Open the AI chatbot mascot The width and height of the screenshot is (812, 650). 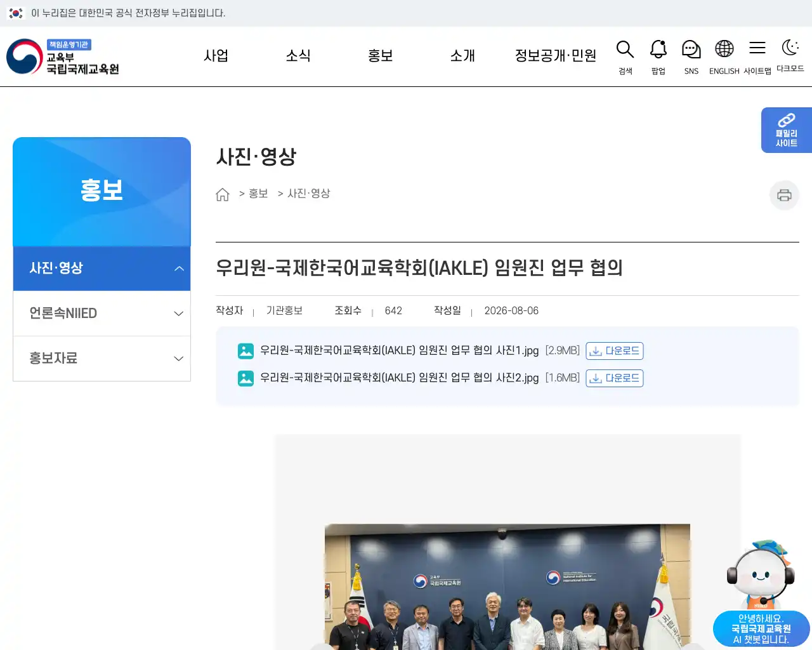point(761,574)
